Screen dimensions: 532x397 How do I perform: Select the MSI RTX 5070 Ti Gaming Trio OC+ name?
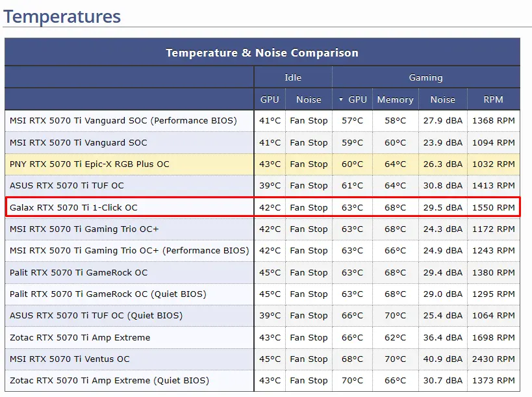(84, 229)
